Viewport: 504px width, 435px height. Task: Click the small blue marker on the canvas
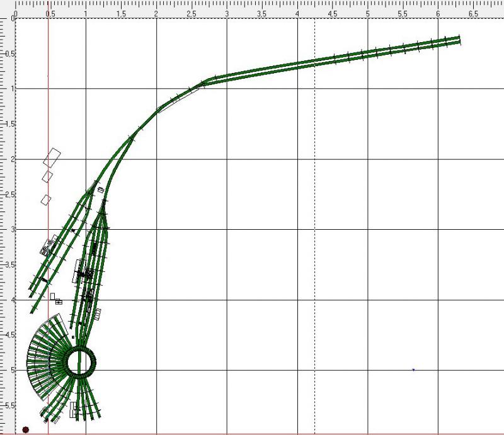[x=413, y=370]
